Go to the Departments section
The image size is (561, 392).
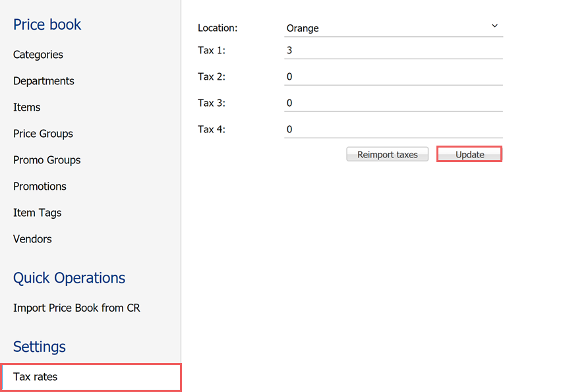tap(44, 81)
